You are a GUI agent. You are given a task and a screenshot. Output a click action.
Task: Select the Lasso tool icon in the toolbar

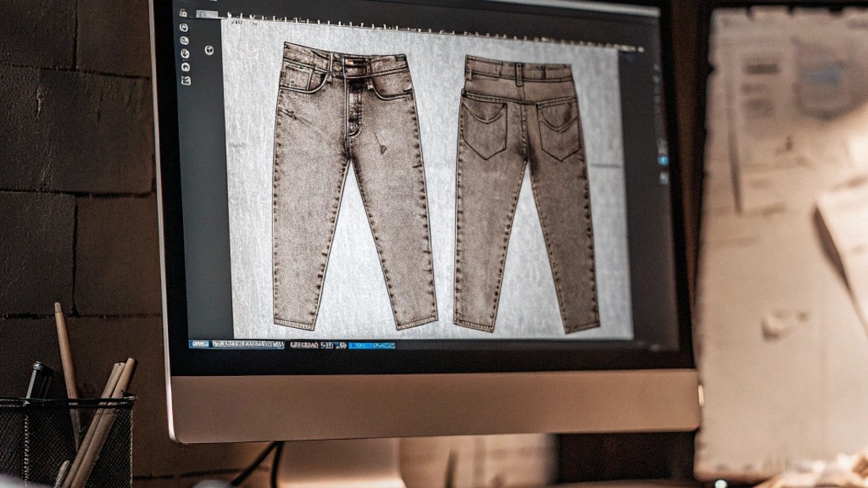184,27
